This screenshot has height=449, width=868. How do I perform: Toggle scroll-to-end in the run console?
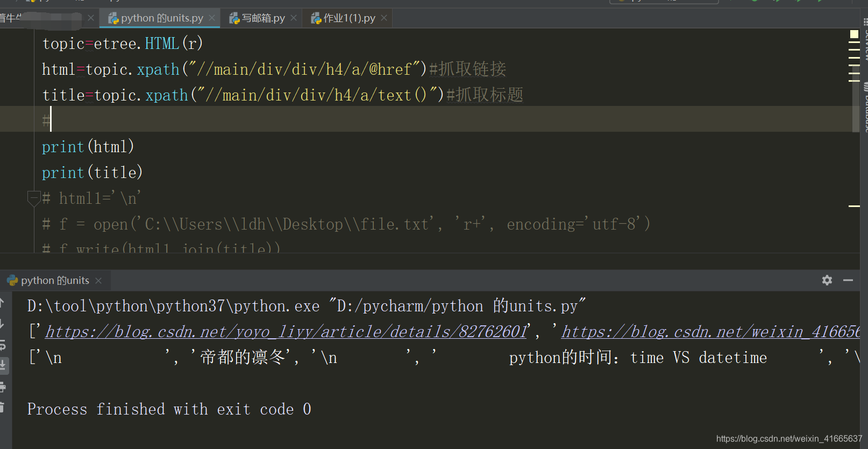[x=3, y=366]
